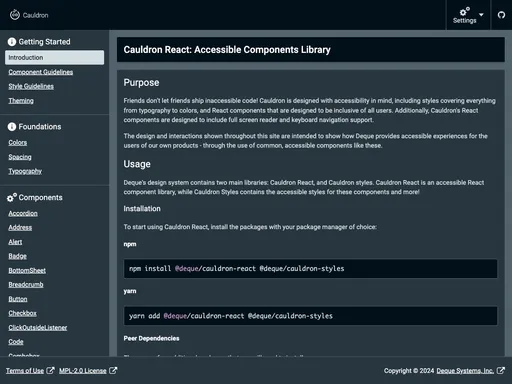Click external link icon beside Terms of Use
This screenshot has width=512, height=384.
click(50, 370)
